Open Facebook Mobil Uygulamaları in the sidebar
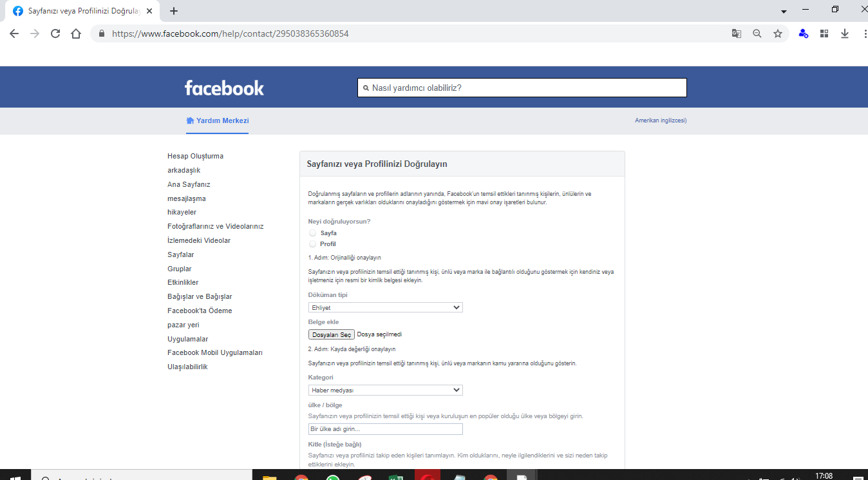The width and height of the screenshot is (868, 480). tap(215, 352)
